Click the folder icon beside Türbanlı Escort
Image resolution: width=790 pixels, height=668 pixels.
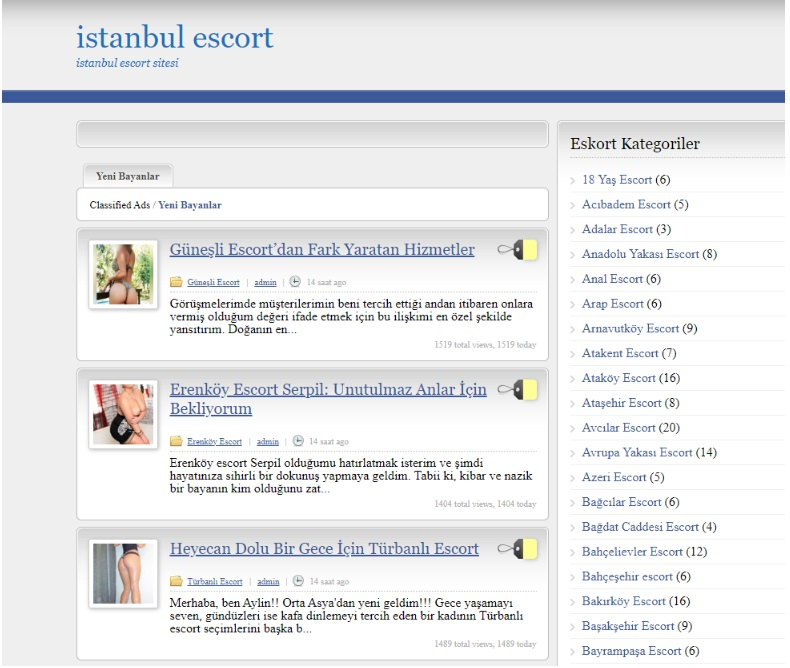(176, 581)
